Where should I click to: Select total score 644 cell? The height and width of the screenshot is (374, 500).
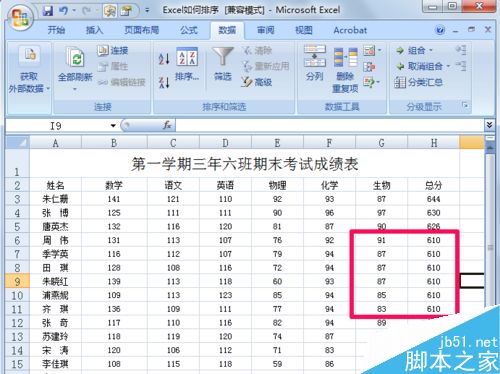[x=433, y=199]
